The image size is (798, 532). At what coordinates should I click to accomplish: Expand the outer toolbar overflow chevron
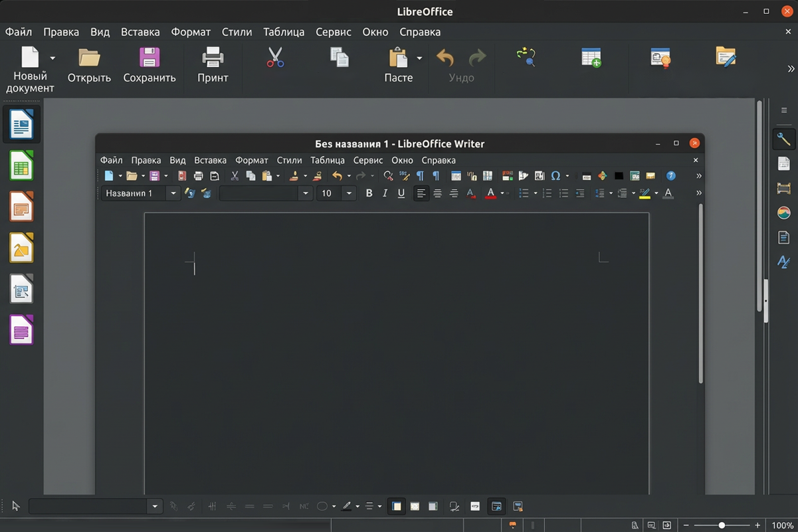click(791, 68)
